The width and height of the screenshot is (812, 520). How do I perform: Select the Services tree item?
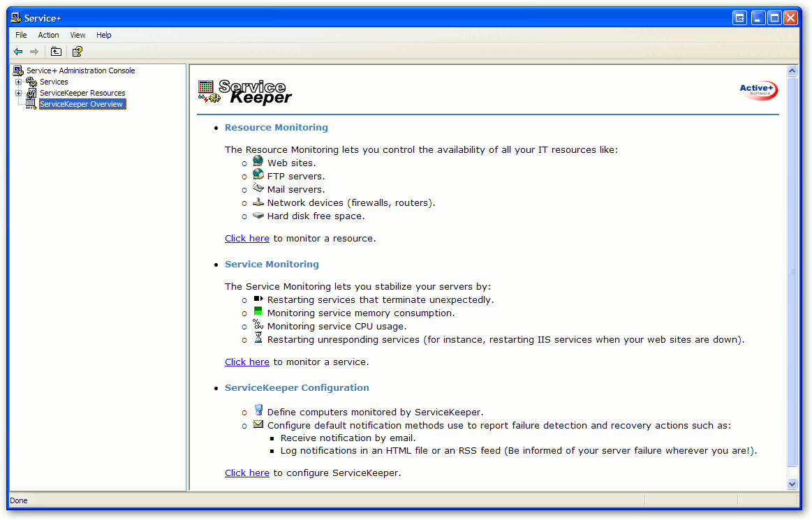(x=54, y=82)
